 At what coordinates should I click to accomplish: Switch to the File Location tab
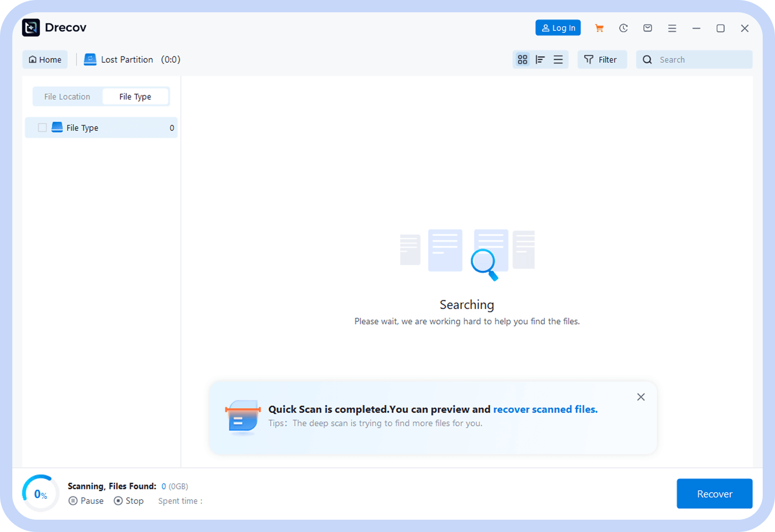(67, 96)
